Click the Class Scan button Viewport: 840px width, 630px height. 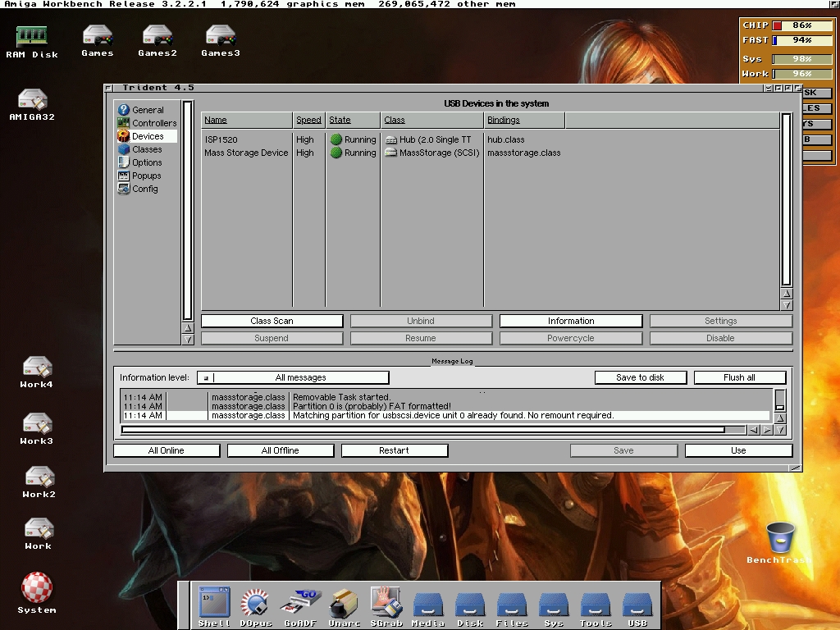pos(272,321)
